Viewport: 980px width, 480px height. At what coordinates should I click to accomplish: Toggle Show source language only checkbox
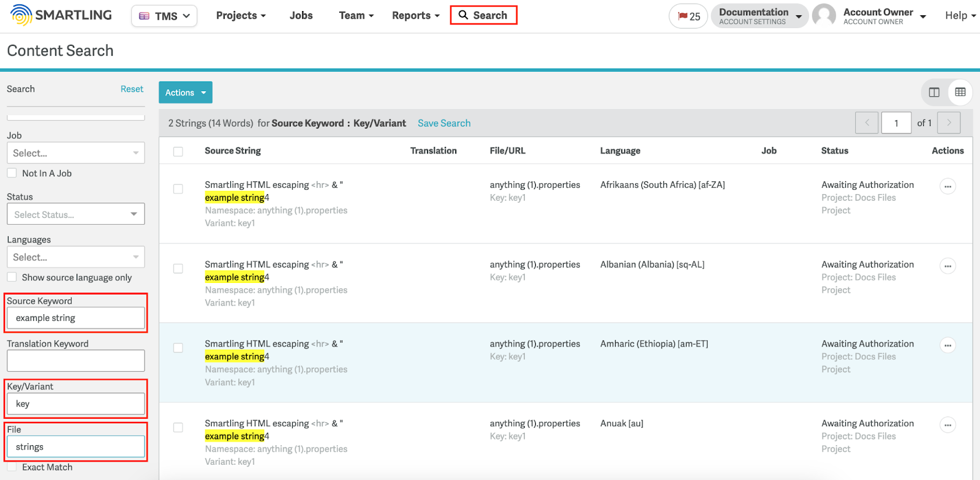12,277
